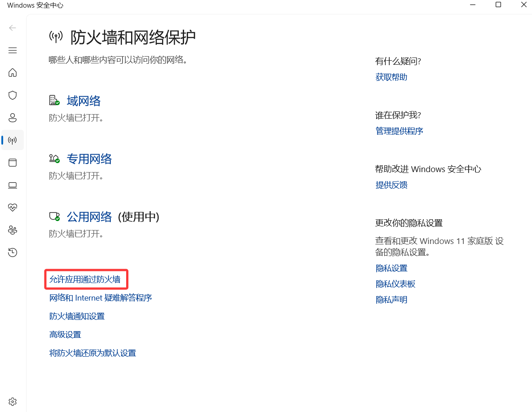Click the 谁在保护我? heading

tap(398, 115)
